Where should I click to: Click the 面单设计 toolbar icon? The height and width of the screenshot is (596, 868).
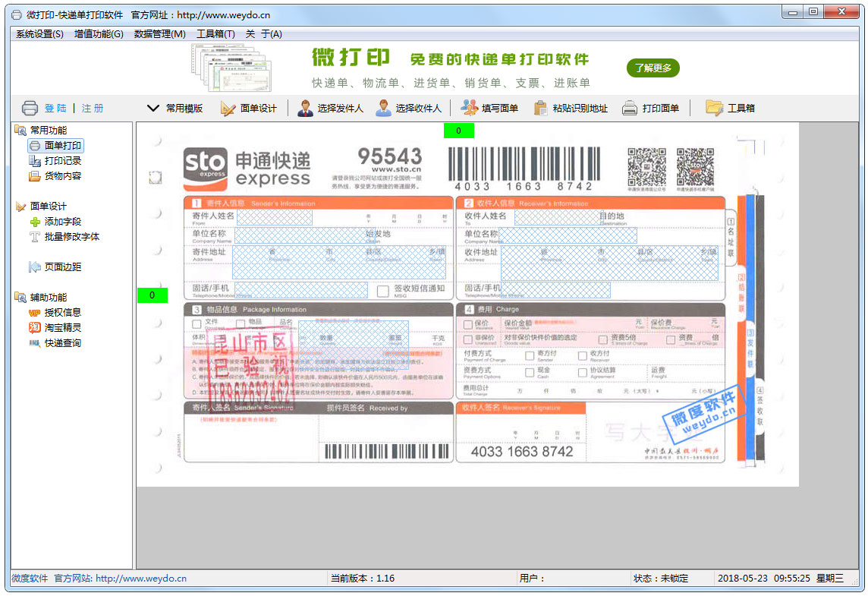click(x=228, y=109)
